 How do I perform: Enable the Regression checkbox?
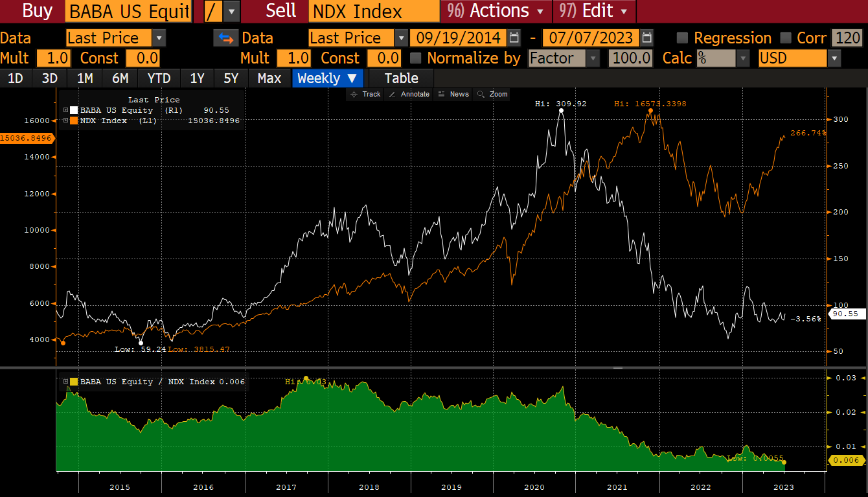(x=682, y=38)
